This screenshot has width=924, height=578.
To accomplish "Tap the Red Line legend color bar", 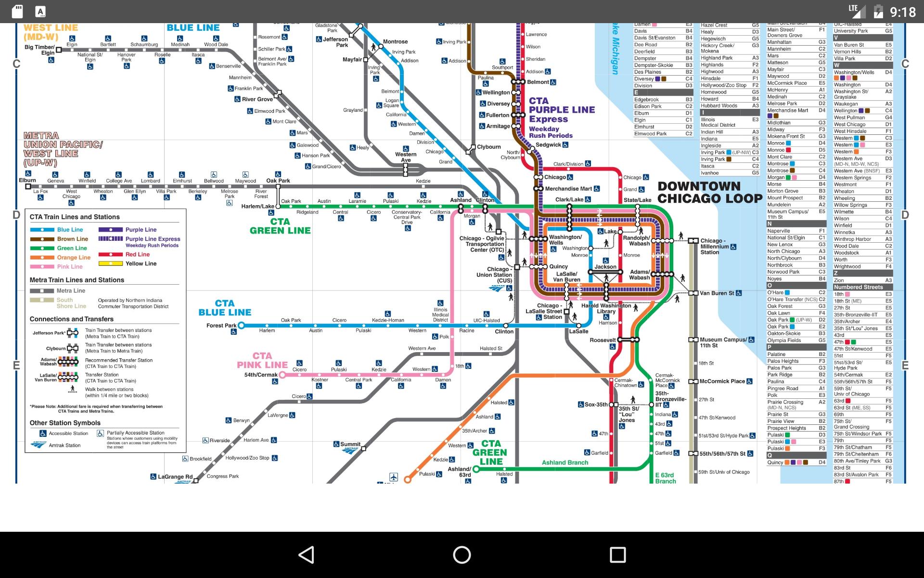I will pos(111,254).
